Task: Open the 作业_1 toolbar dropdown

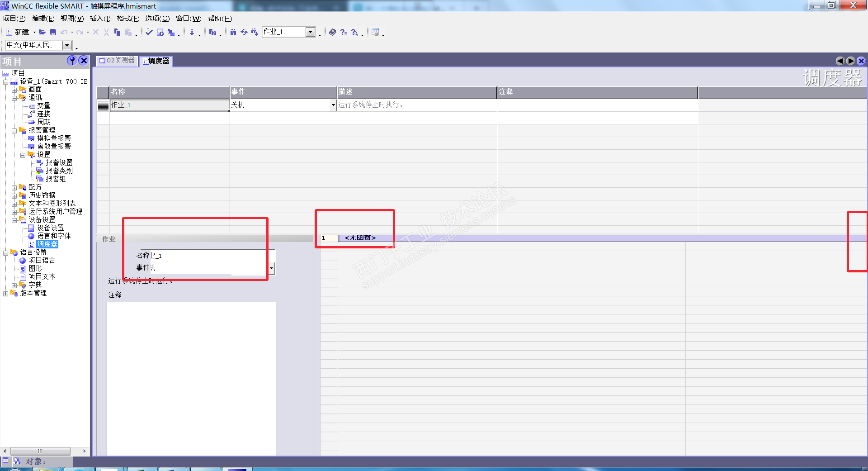Action: coord(310,32)
